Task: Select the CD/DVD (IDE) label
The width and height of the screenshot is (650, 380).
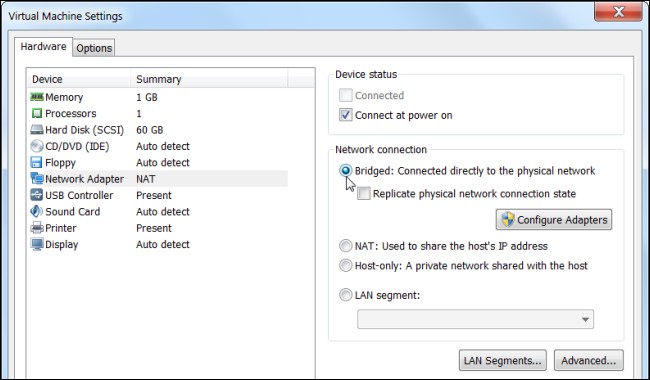Action: (x=77, y=146)
